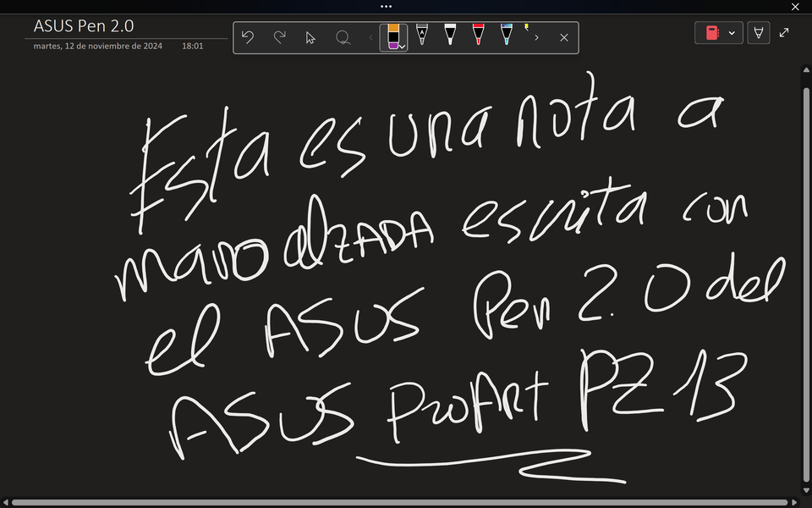Click the scroll up arrow
Viewport: 812px width, 508px height.
point(806,69)
